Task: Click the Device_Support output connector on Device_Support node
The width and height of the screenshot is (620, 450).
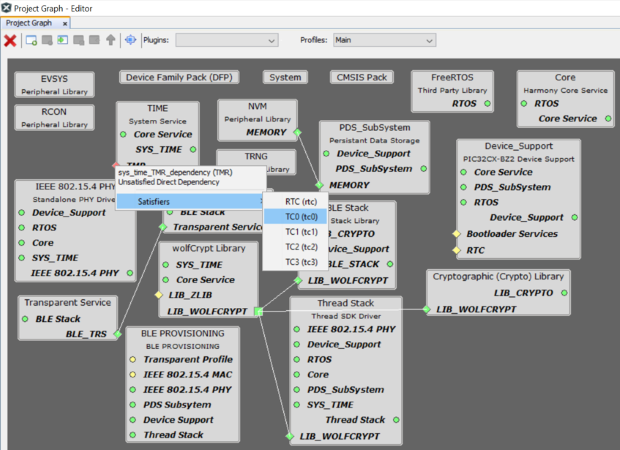Action: [x=575, y=217]
